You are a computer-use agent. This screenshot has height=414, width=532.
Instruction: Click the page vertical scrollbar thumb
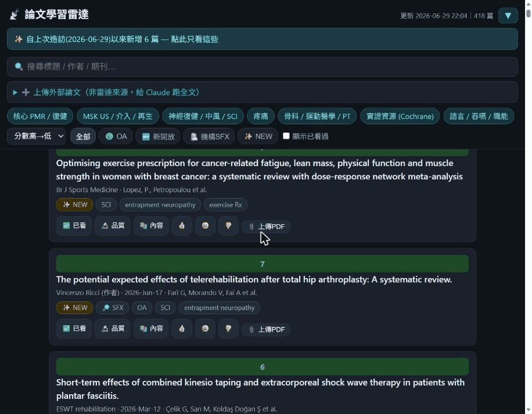tap(529, 13)
